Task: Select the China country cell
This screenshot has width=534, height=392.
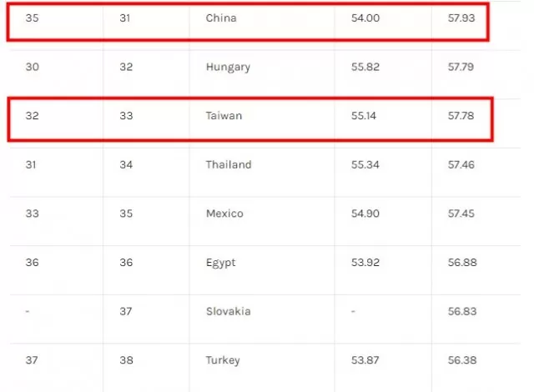Action: (221, 18)
